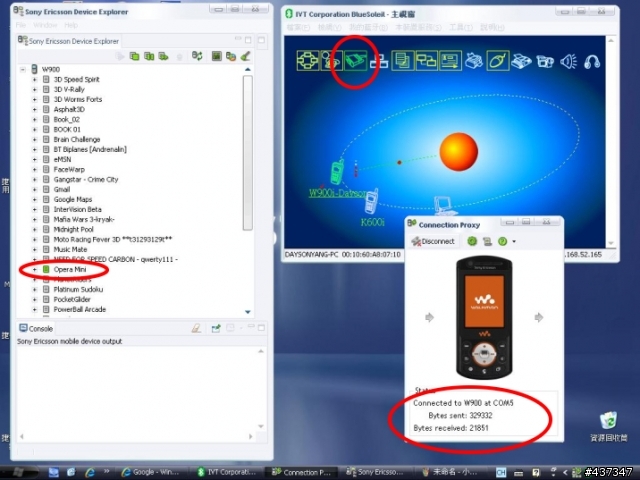Select the Gangstar - Crime City tree item
640x480 pixels.
coord(86,179)
